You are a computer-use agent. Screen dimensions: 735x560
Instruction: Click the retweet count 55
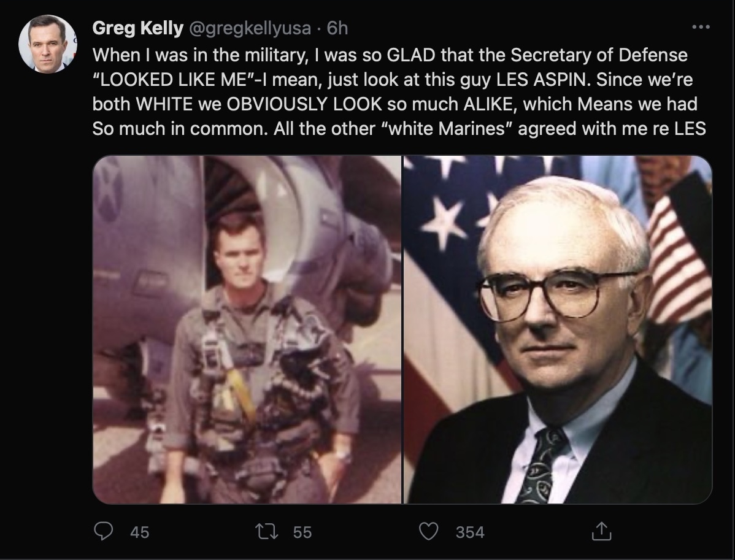(302, 532)
